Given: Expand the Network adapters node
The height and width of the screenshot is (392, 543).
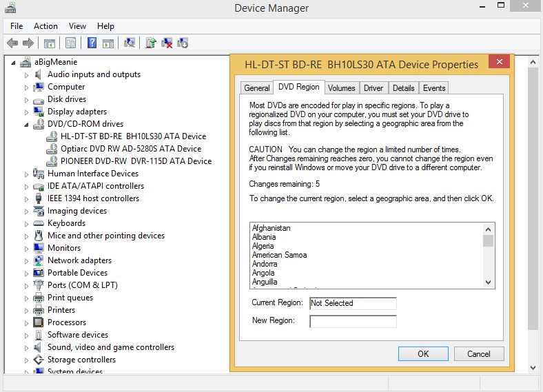Looking at the screenshot, I should pos(27,260).
